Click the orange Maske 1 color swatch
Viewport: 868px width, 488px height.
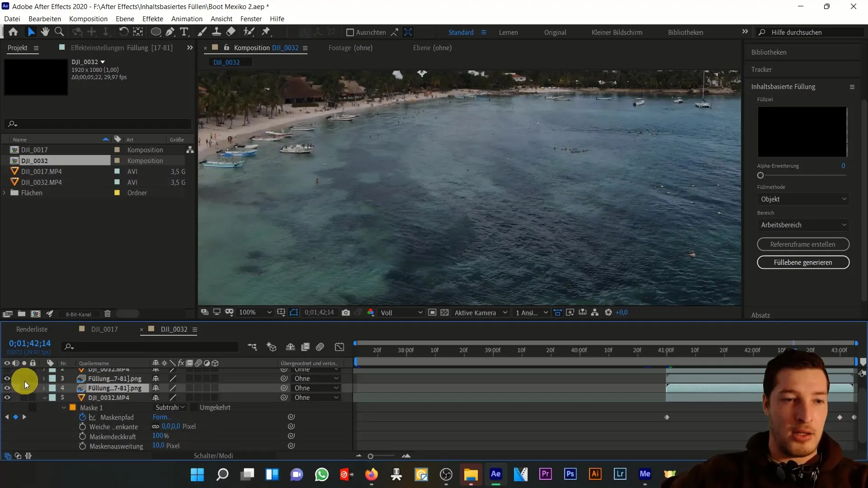72,408
